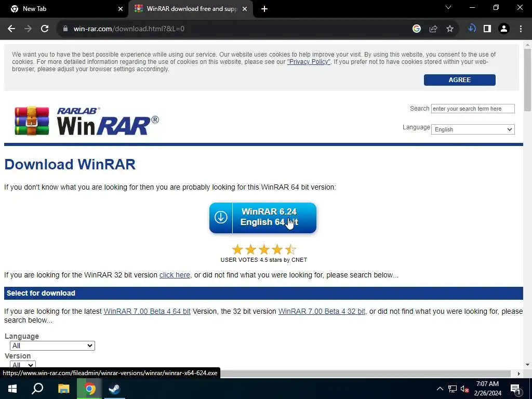Viewport: 532px width, 399px height.
Task: Open Windows taskbar search
Action: pyautogui.click(x=37, y=389)
